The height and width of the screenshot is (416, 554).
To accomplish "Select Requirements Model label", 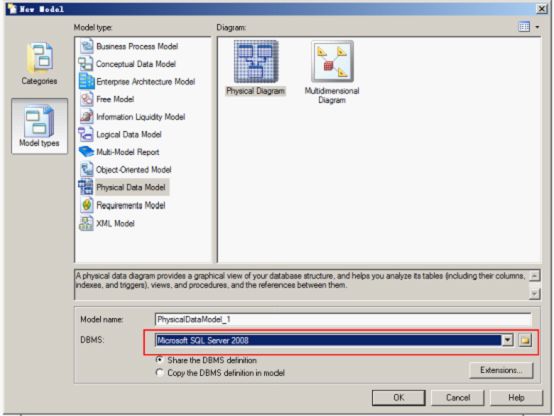I will pos(131,205).
